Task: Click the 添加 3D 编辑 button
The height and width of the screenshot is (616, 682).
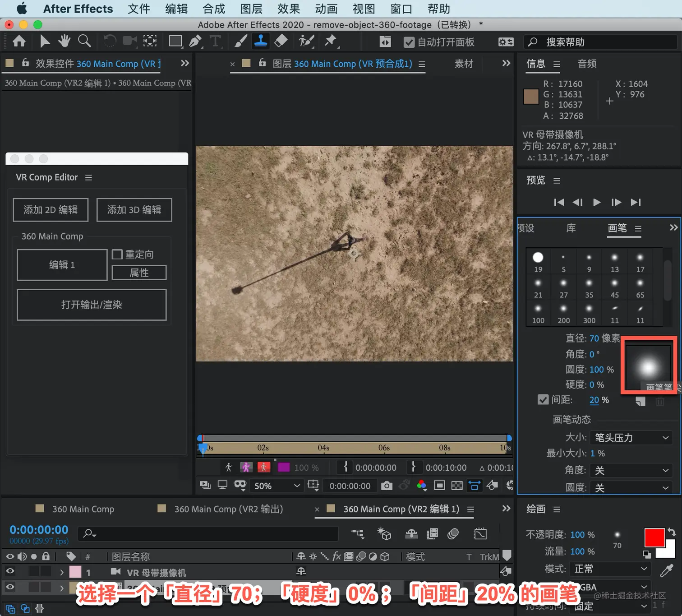Action: click(x=134, y=210)
